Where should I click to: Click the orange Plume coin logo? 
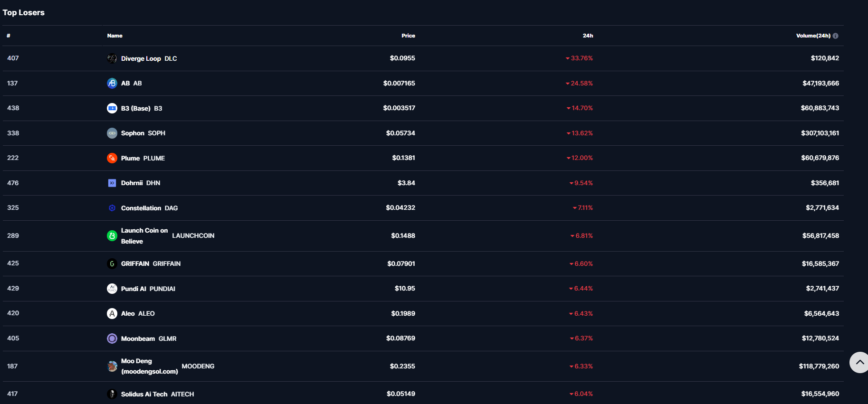tap(112, 158)
